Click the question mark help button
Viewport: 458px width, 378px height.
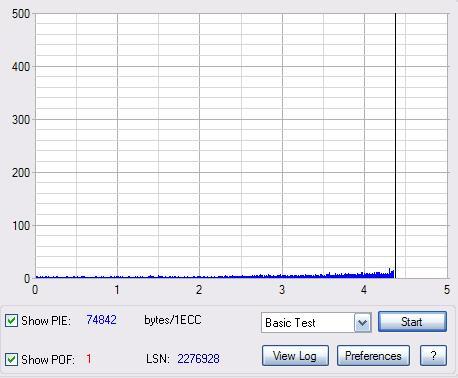[433, 356]
